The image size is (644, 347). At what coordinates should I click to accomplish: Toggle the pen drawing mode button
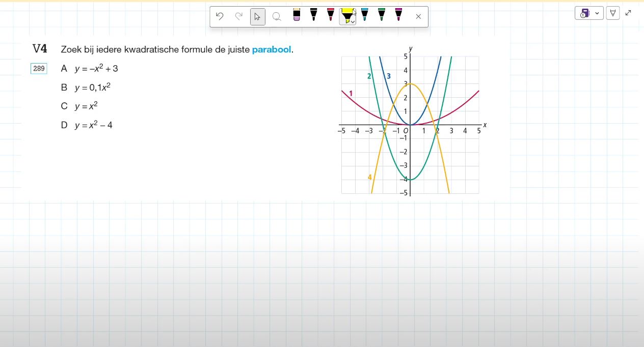[613, 13]
